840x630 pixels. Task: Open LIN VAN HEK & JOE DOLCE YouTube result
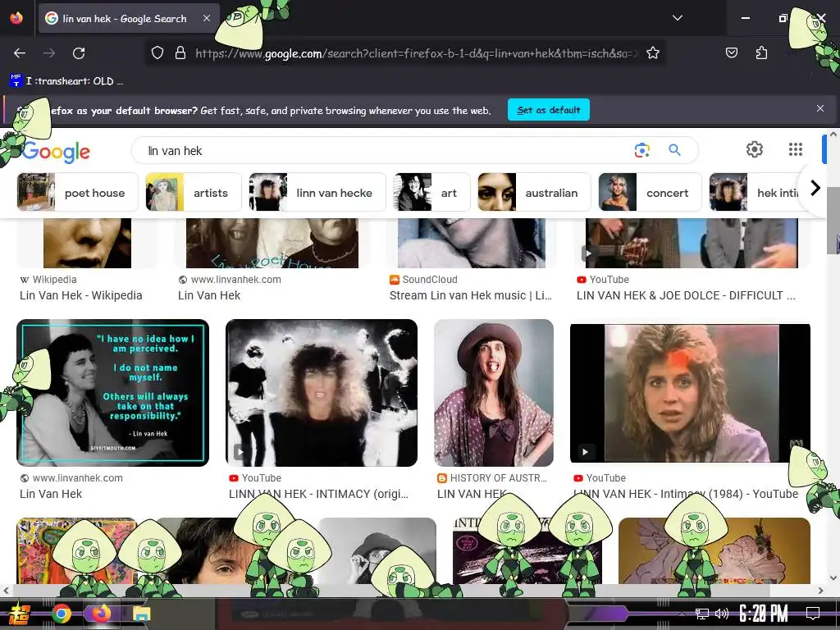coord(686,295)
